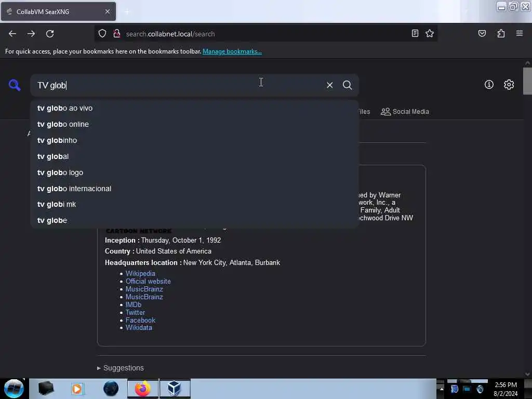Bookmark this page with the star icon
This screenshot has height=399, width=532.
[x=430, y=34]
